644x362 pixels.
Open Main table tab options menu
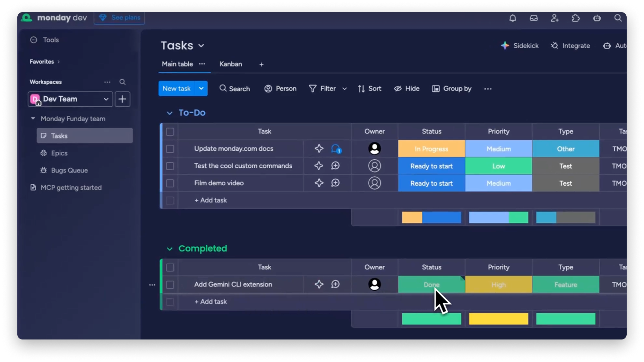tap(203, 64)
